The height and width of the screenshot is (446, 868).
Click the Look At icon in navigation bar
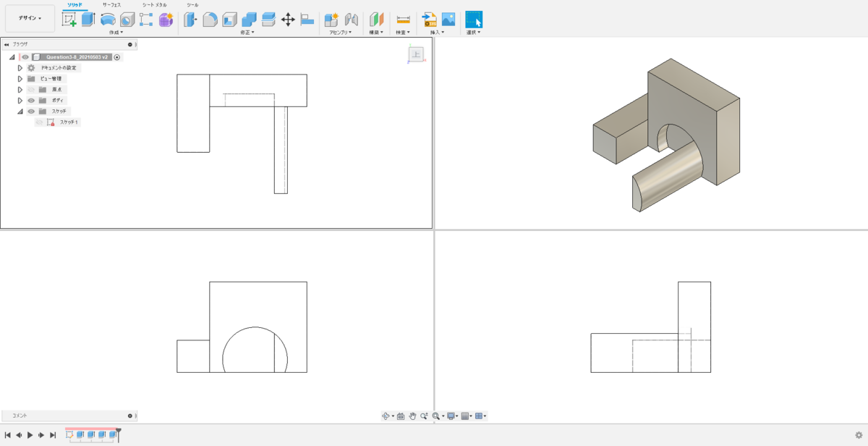point(401,416)
